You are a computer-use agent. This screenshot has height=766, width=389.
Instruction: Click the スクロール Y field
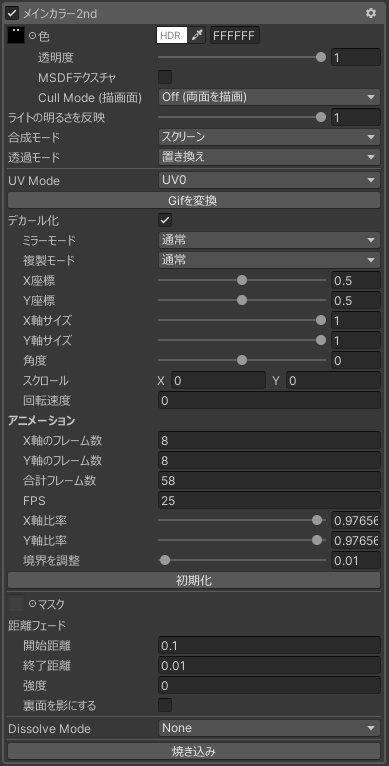pos(333,381)
